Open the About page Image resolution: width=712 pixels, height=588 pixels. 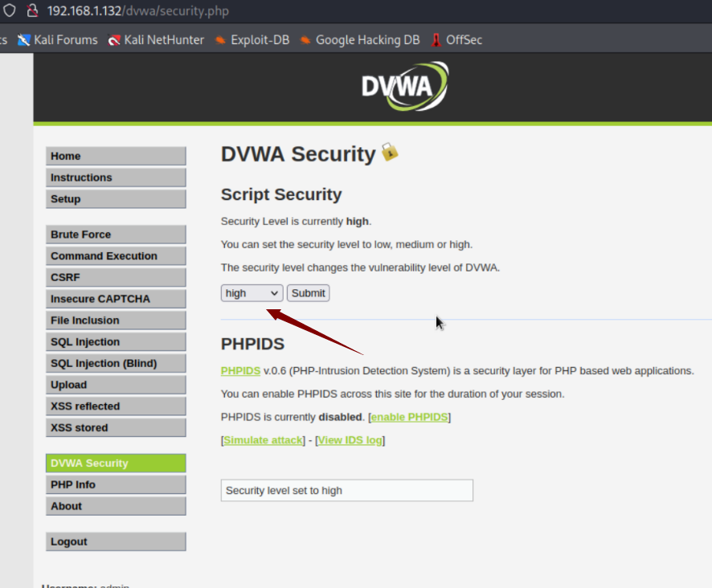116,506
